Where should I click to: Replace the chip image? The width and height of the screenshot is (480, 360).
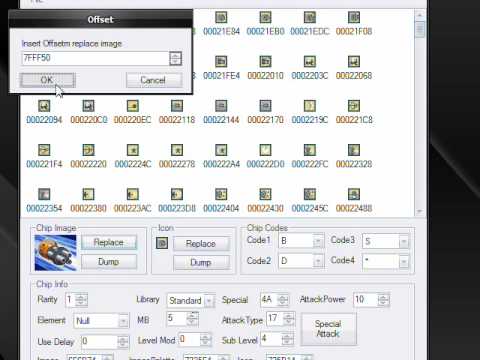point(109,242)
